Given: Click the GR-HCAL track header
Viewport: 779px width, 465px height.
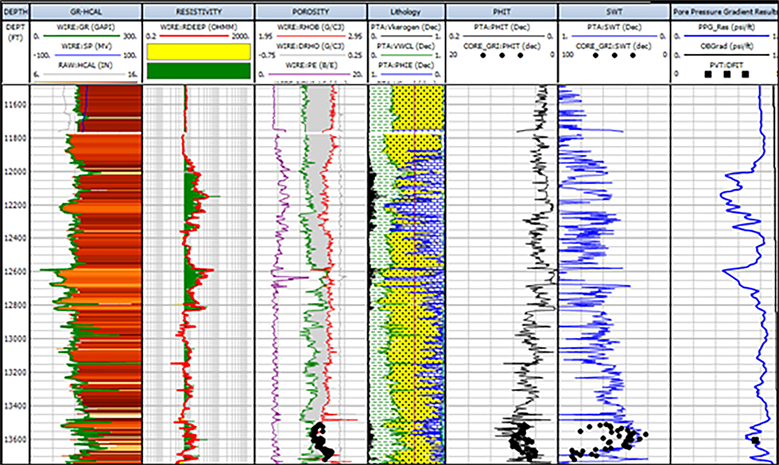Looking at the screenshot, I should click(x=85, y=9).
